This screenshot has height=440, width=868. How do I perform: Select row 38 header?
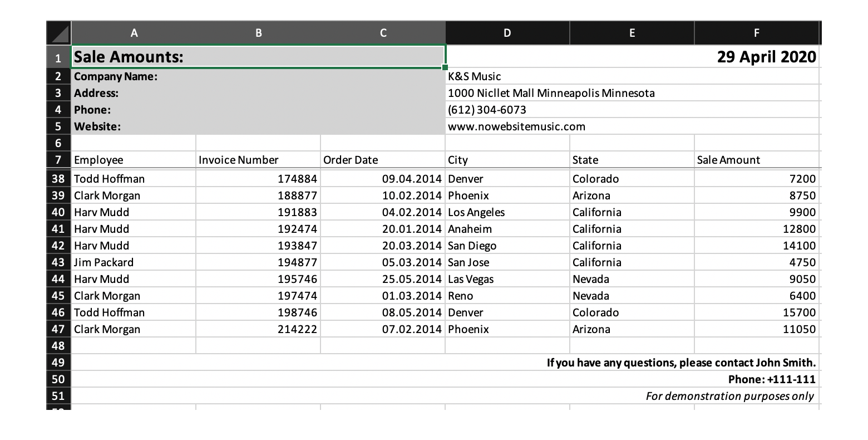(58, 178)
